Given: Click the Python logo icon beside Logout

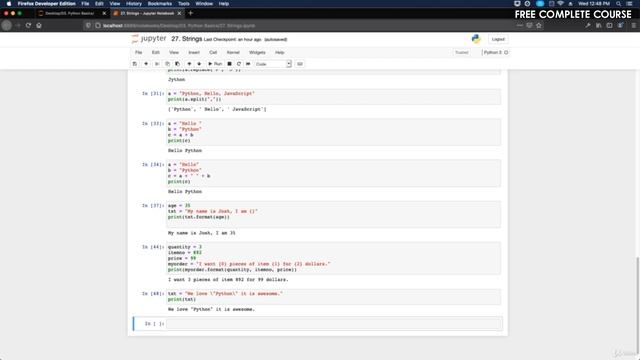Looking at the screenshot, I should [476, 39].
